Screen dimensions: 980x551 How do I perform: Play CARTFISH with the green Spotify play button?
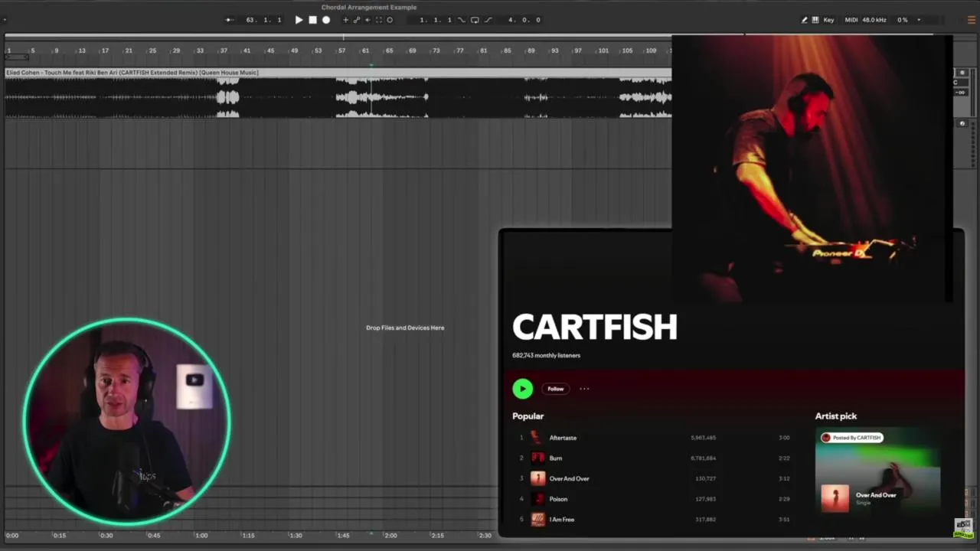tap(522, 389)
